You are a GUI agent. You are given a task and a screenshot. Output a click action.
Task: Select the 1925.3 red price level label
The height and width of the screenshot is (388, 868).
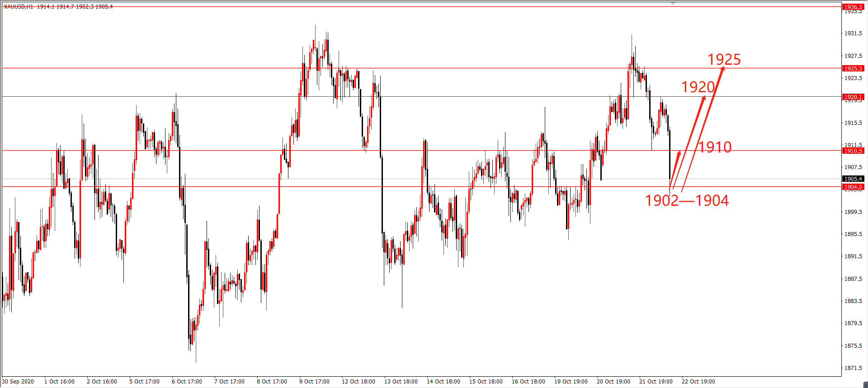tap(853, 68)
